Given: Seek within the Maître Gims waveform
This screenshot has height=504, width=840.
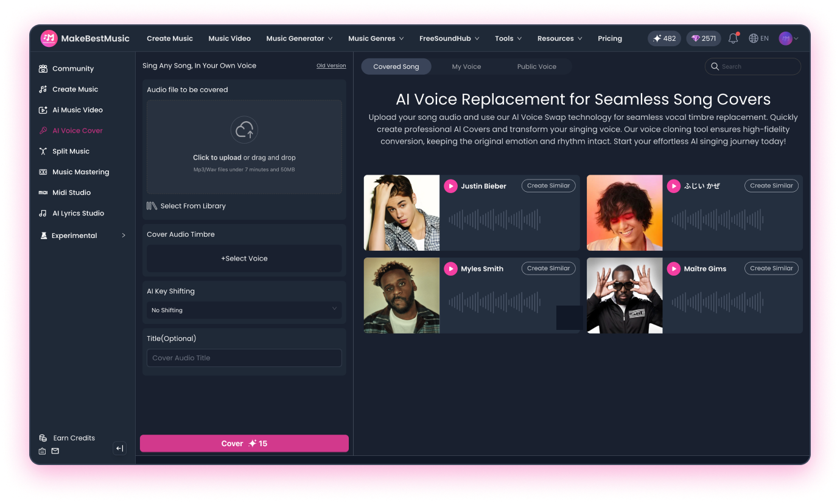Looking at the screenshot, I should [717, 302].
